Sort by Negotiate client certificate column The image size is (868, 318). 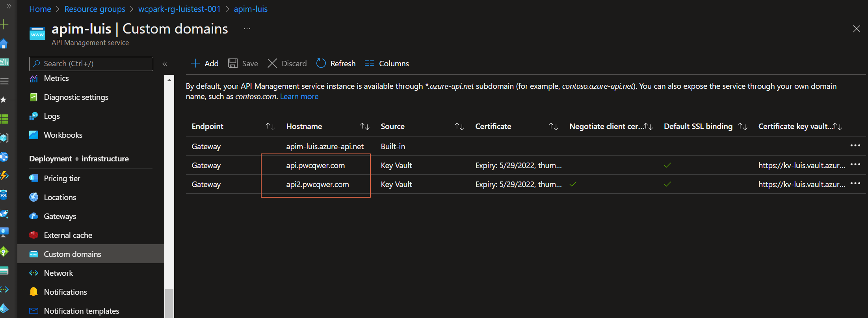click(648, 126)
